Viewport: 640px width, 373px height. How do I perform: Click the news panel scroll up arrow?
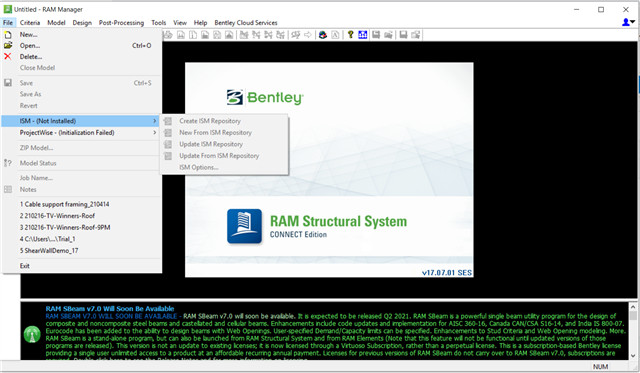633,307
